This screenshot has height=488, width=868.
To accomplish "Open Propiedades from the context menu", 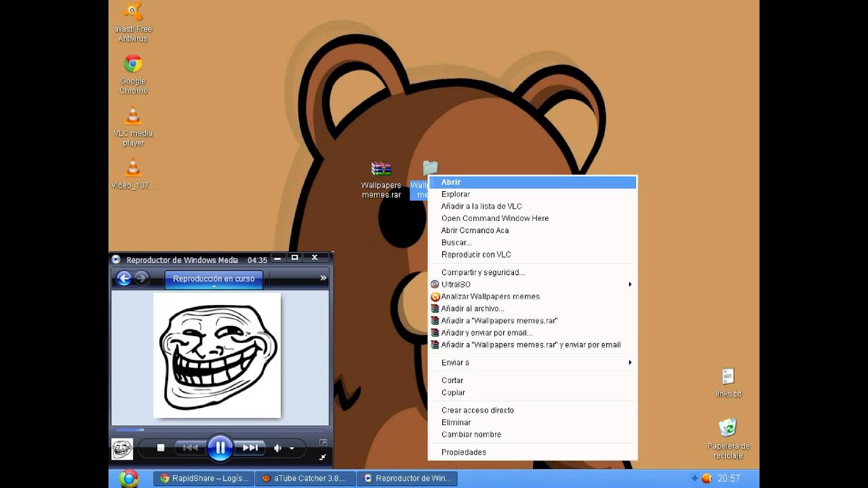I will pyautogui.click(x=532, y=453).
